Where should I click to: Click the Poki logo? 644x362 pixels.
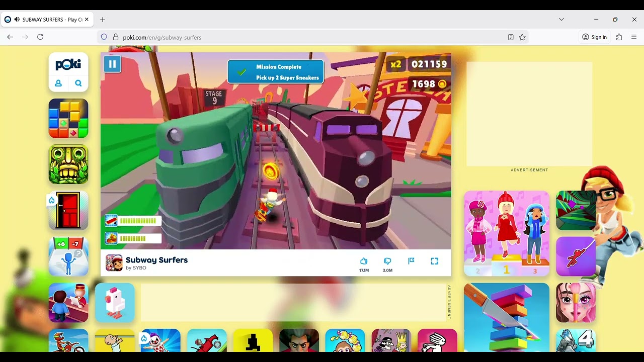[68, 64]
